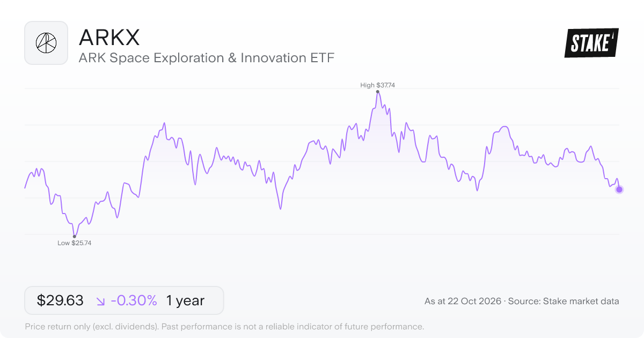The height and width of the screenshot is (338, 644).
Task: Click the purple line at chart start
Action: coord(26,186)
